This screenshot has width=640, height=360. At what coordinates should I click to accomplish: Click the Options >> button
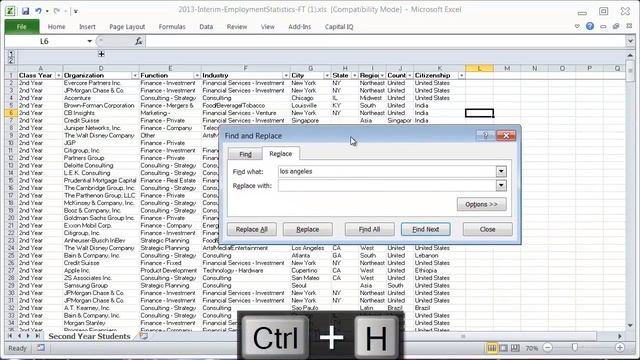(x=482, y=204)
